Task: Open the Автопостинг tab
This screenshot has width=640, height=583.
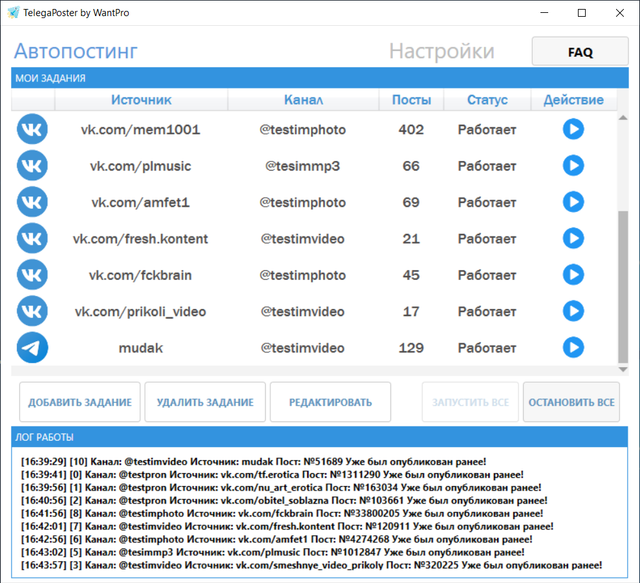Action: pos(76,51)
